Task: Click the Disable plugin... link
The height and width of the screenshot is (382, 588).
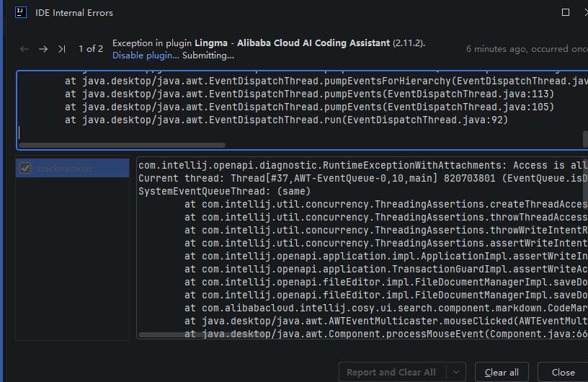Action: point(146,55)
